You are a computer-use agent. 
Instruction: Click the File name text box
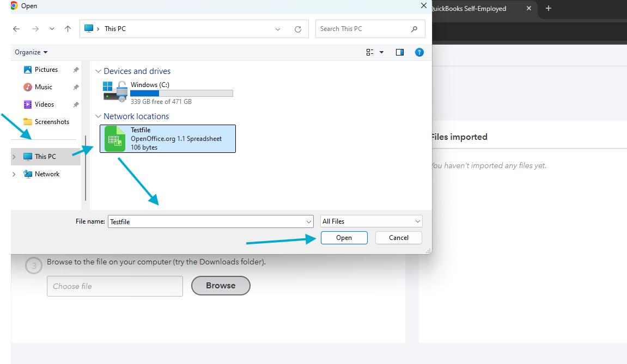tap(207, 222)
